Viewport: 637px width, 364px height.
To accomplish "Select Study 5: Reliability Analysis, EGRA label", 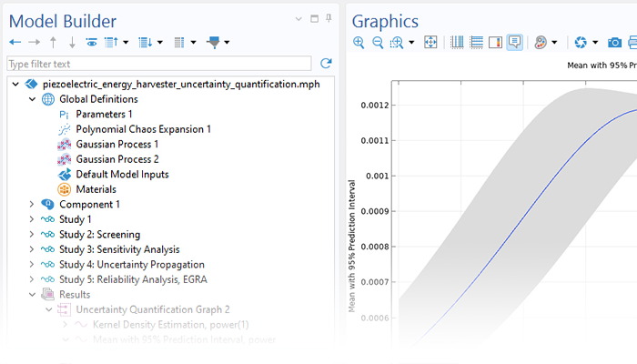I will pos(133,279).
